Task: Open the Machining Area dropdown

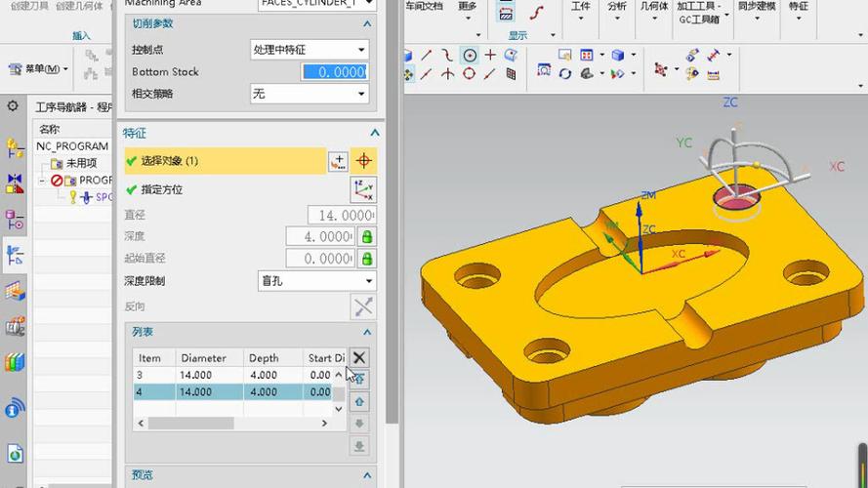Action: tap(316, 4)
